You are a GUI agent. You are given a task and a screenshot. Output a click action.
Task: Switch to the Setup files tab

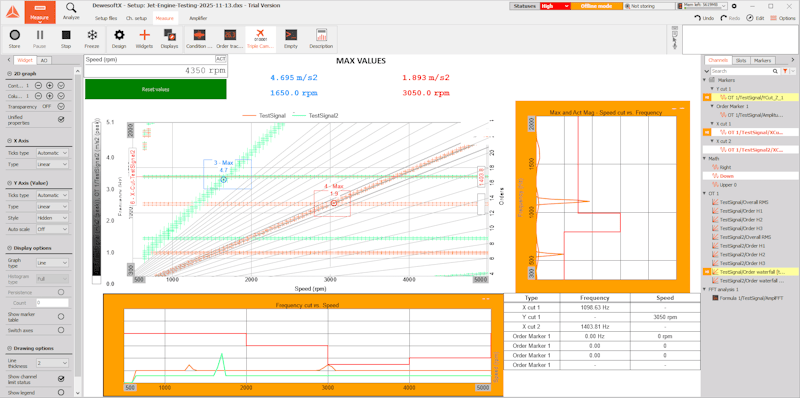(106, 18)
